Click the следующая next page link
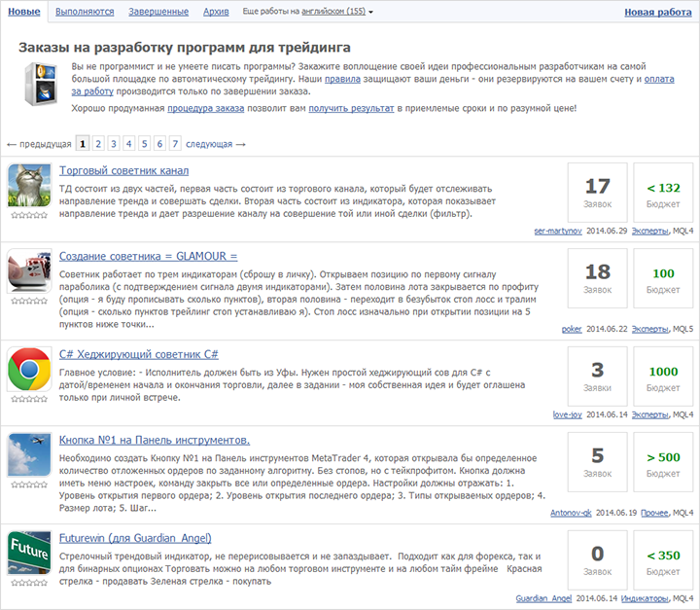 pyautogui.click(x=215, y=144)
